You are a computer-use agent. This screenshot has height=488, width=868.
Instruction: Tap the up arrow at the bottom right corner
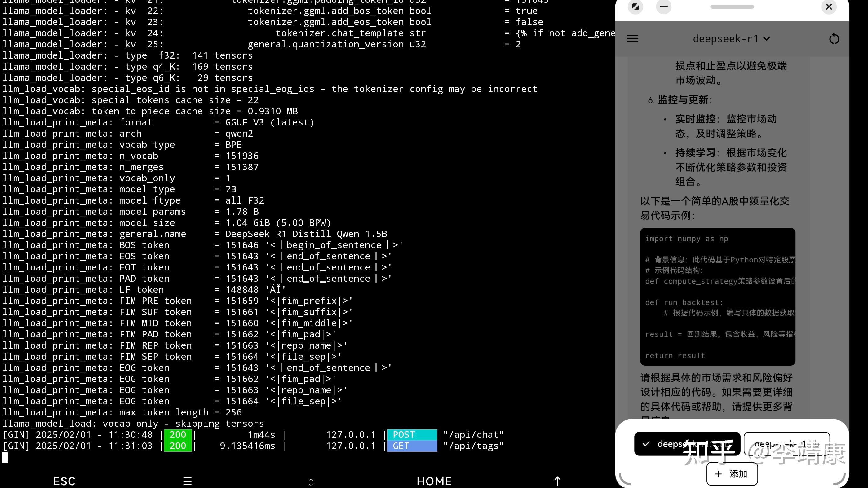(558, 481)
